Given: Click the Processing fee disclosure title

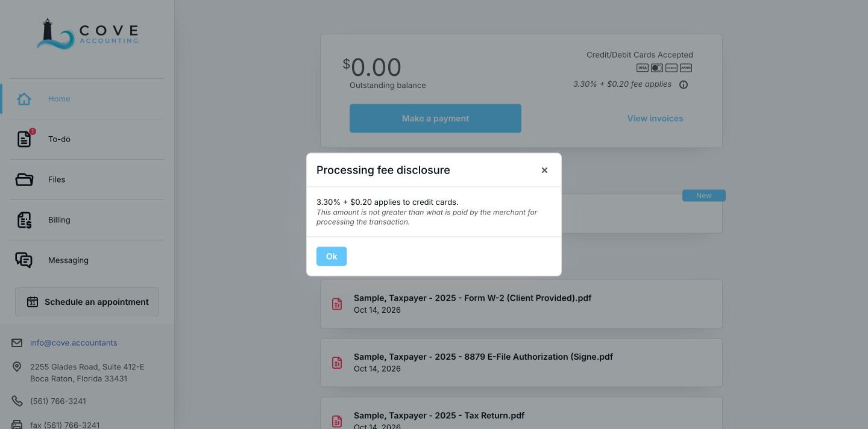Looking at the screenshot, I should point(383,171).
